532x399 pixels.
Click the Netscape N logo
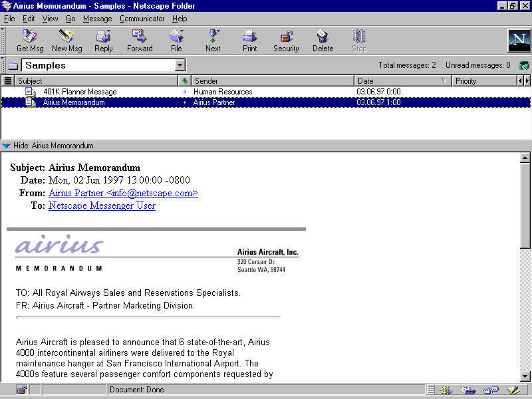coord(519,41)
